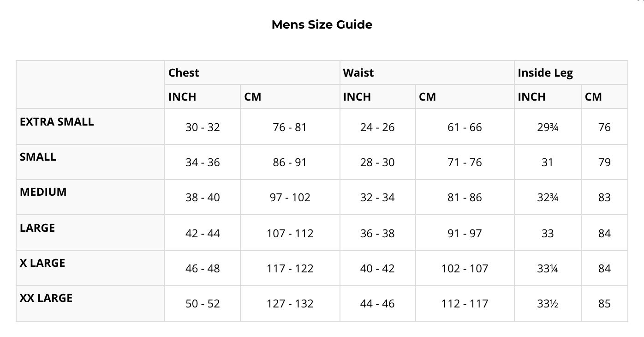Viewport: 644px width, 337px height.
Task: Select the 24 - 26 waist inch cell
Action: [x=377, y=127]
